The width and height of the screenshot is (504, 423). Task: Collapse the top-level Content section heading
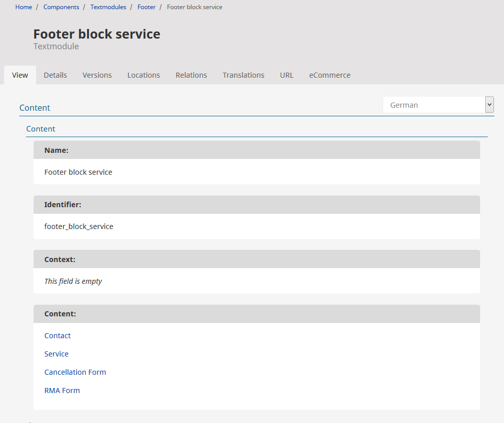35,108
